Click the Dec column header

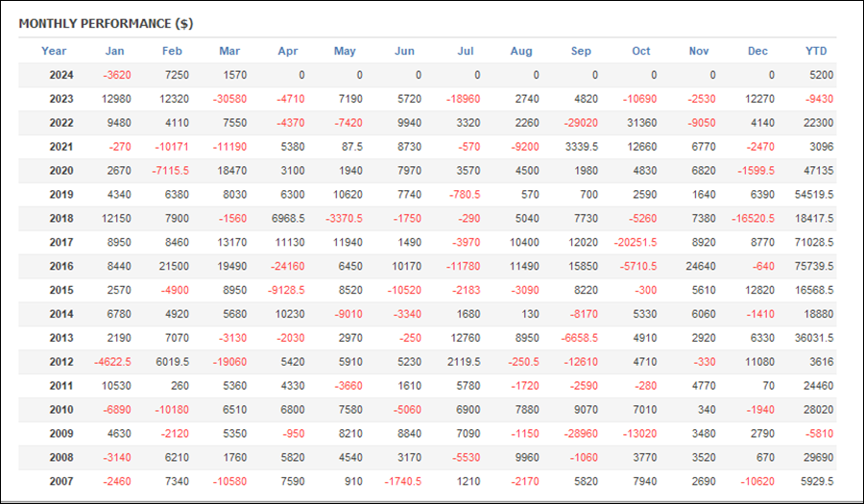(757, 51)
